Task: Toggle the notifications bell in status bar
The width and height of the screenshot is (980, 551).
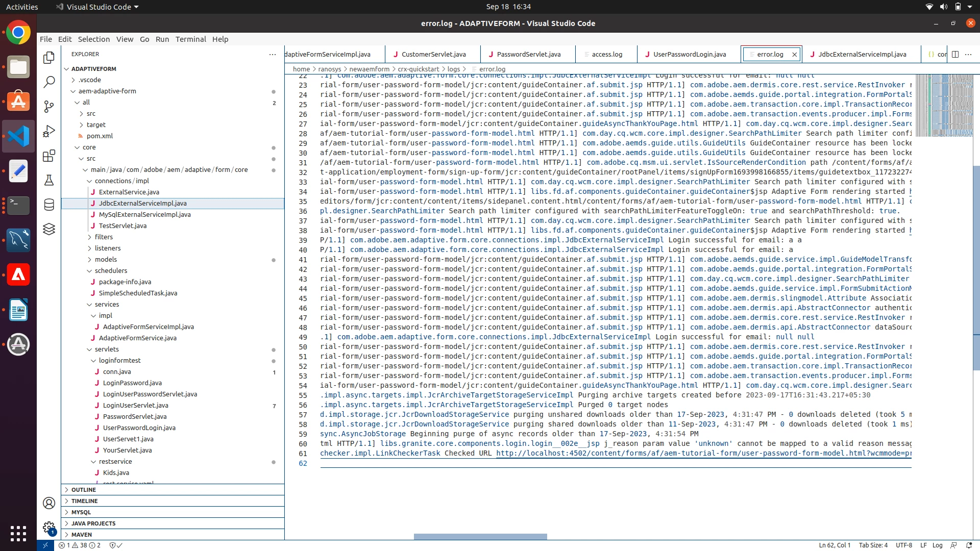Action: 969,545
